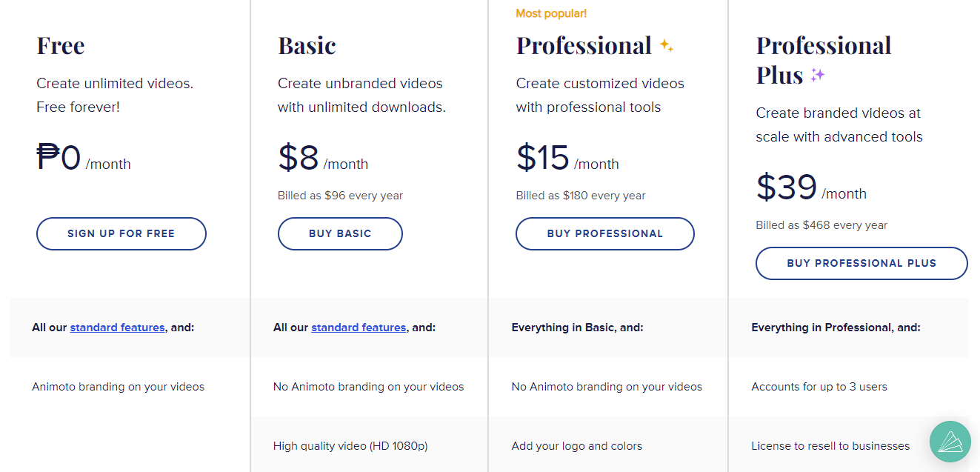Click the $15 /month price text
The width and height of the screenshot is (980, 472).
pyautogui.click(x=567, y=159)
